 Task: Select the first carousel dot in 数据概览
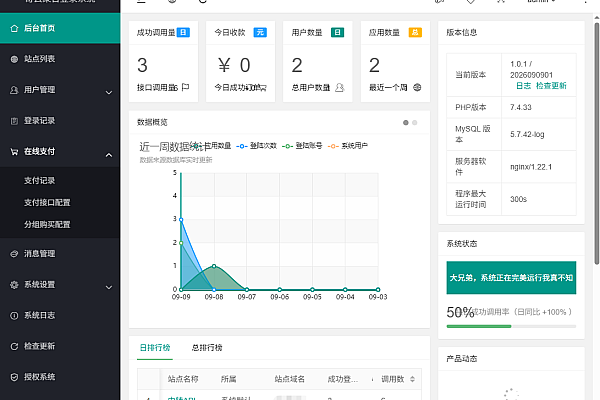406,122
